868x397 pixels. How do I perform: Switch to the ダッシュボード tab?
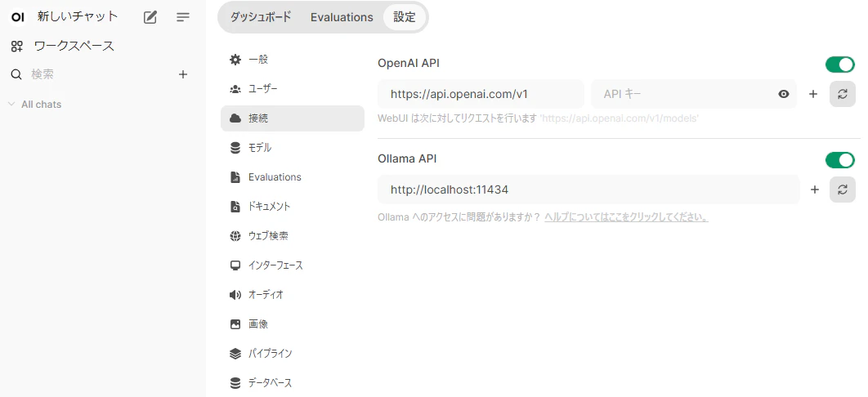point(261,17)
